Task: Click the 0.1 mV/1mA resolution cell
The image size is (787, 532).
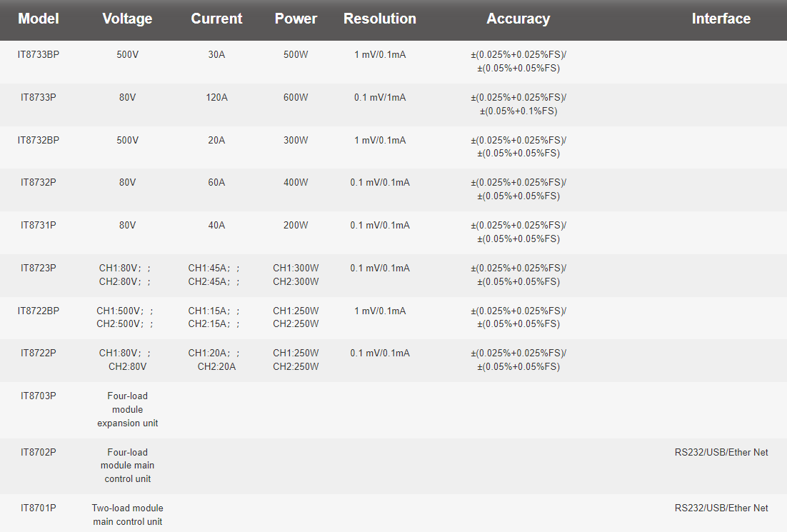Action: [x=380, y=97]
